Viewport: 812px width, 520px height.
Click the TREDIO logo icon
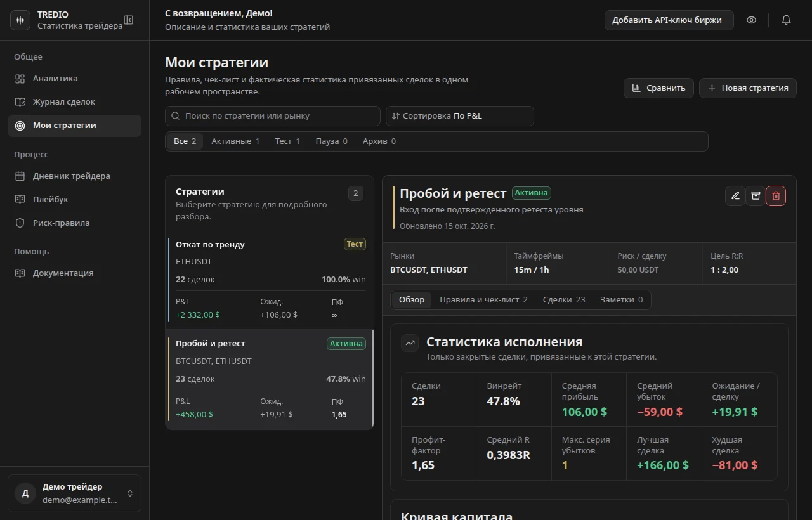coord(20,20)
